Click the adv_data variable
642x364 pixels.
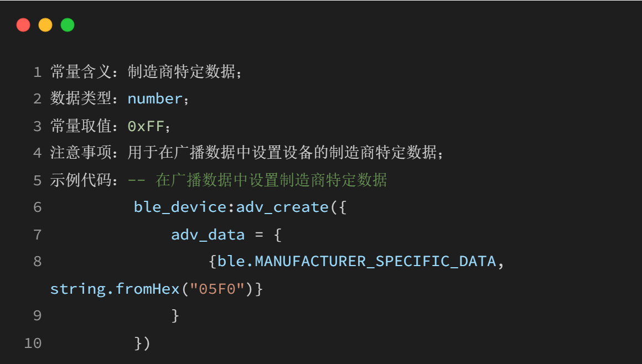(x=208, y=235)
